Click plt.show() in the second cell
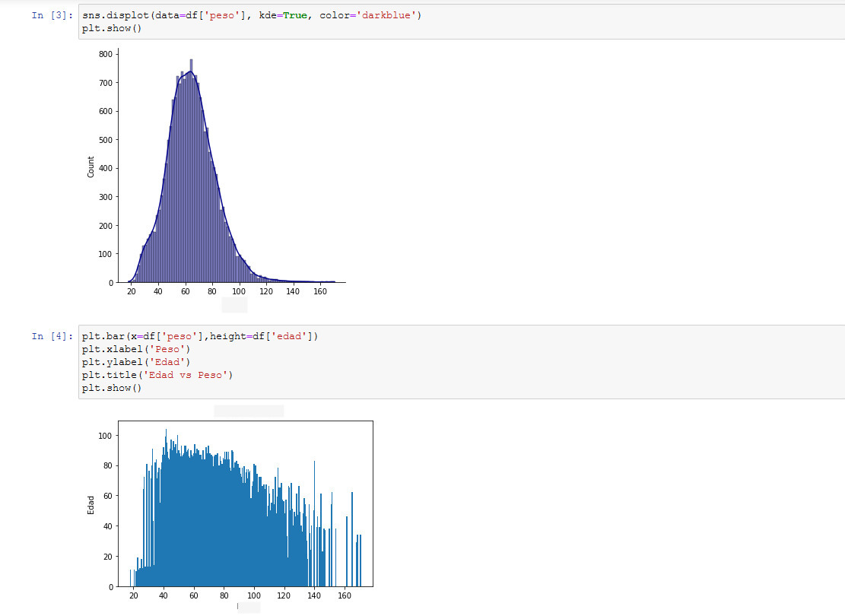This screenshot has width=845, height=616. [112, 388]
